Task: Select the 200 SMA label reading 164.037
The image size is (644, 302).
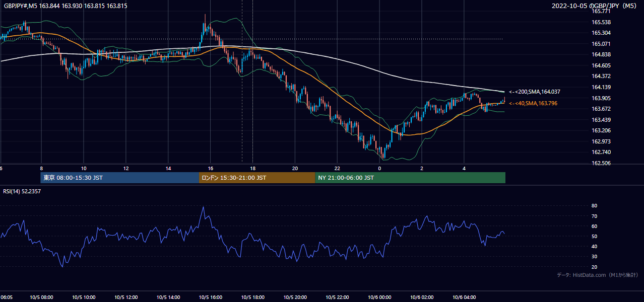Action: point(535,92)
